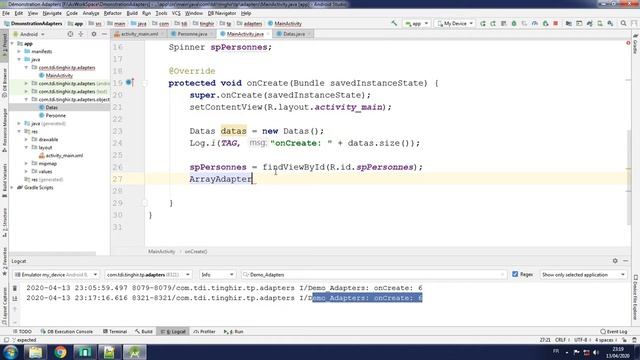Stop the running app with red square
The height and width of the screenshot is (360, 640).
[x=556, y=24]
